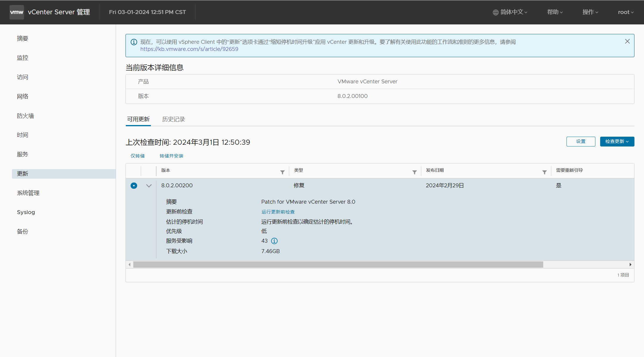Click the 需要重新引导 column header
Screen dimensions: 644x357
[x=569, y=170]
